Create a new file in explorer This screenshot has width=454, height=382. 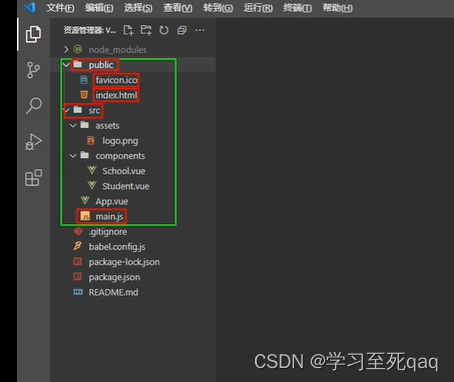[128, 30]
